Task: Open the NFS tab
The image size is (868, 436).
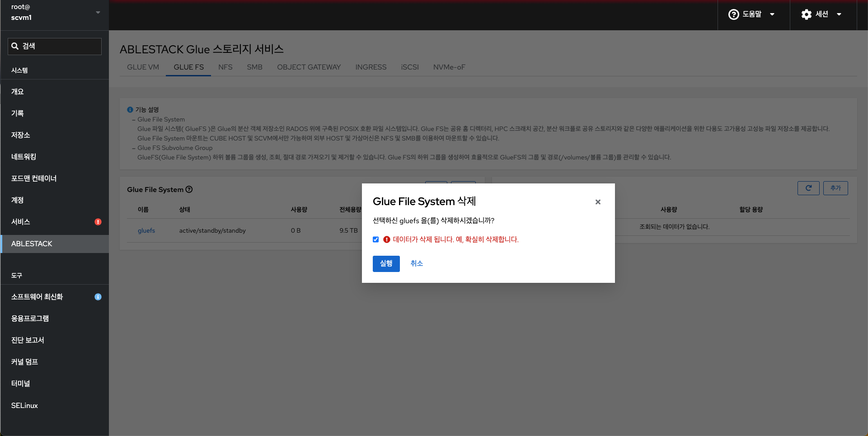Action: tap(225, 67)
